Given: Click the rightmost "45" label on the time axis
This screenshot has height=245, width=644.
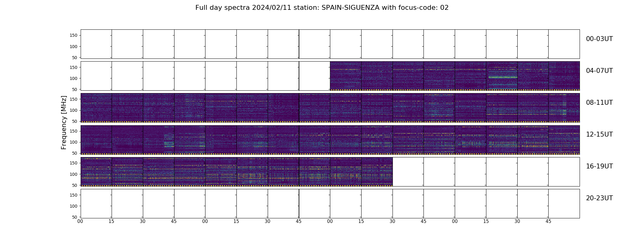Looking at the screenshot, I should coord(548,221).
